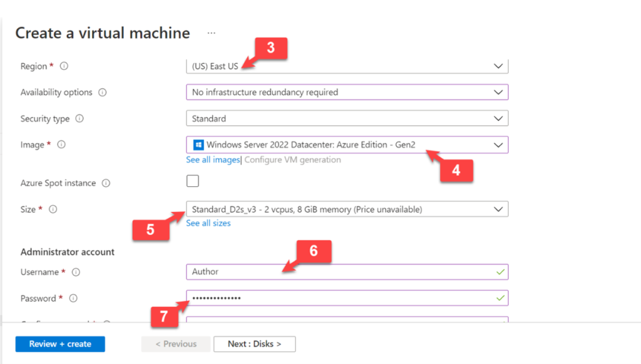
Task: Enable the Azure Spot instance checkbox
Action: (x=193, y=181)
